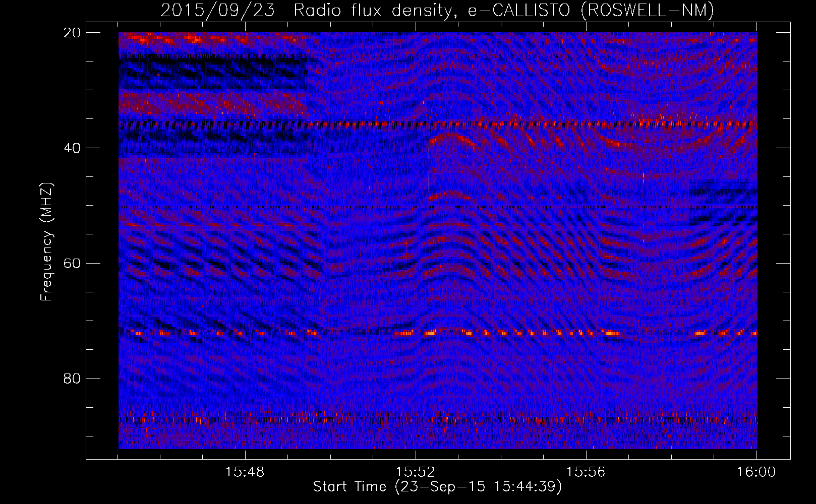The image size is (816, 504).
Task: Click the '15:56' time tick label
Action: (x=586, y=472)
